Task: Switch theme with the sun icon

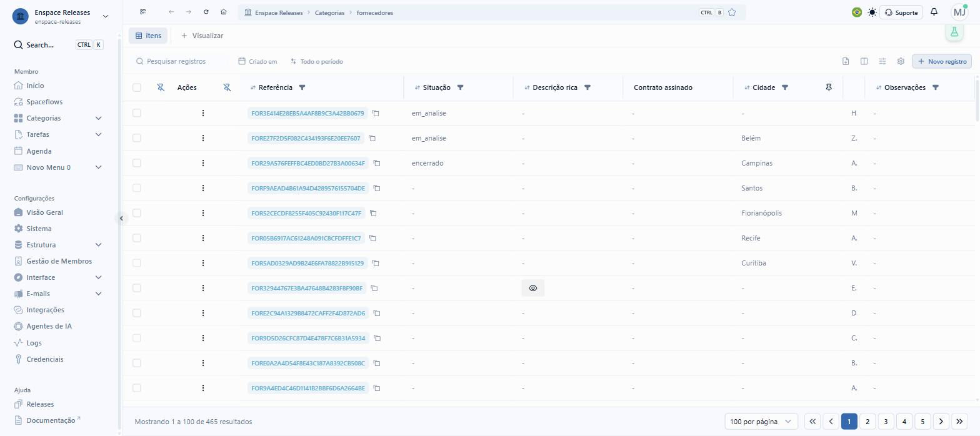Action: click(872, 12)
